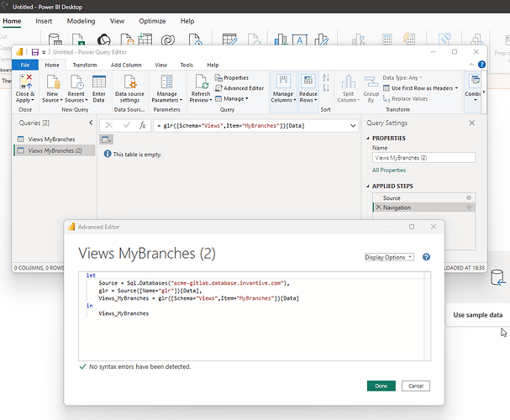Screen dimensions: 510x420
Task: Click the Group By icon
Action: (x=371, y=81)
